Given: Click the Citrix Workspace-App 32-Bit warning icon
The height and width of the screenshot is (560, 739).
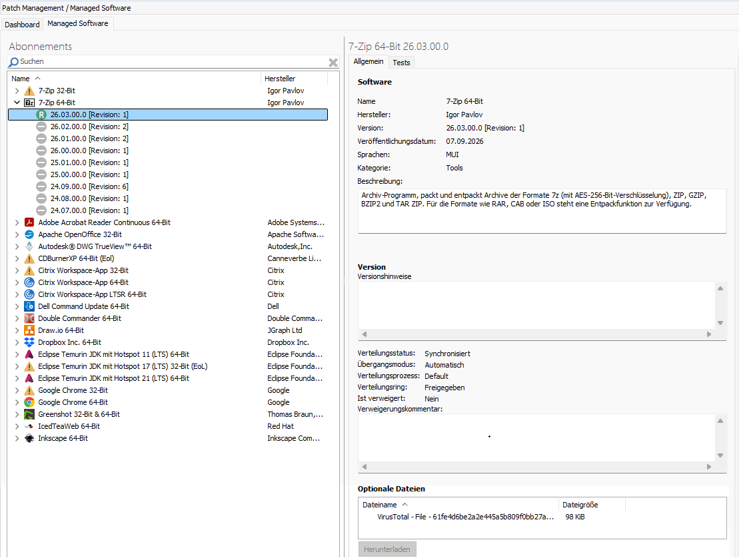Looking at the screenshot, I should point(29,270).
